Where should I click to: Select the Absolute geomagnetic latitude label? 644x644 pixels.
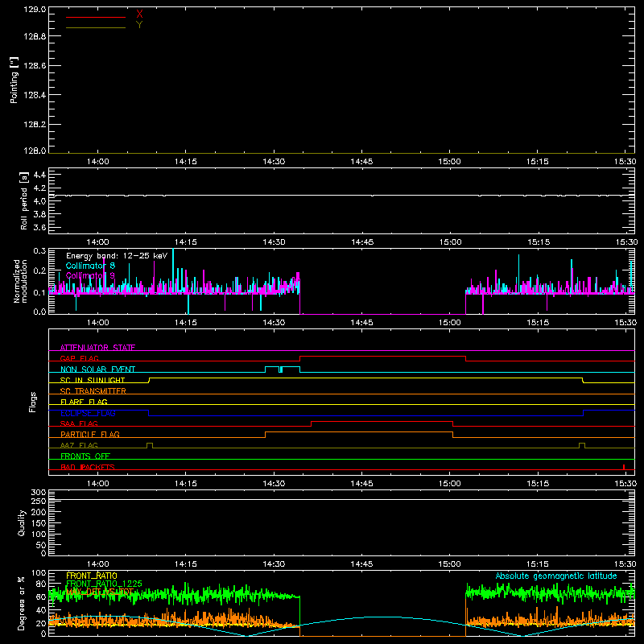556,576
